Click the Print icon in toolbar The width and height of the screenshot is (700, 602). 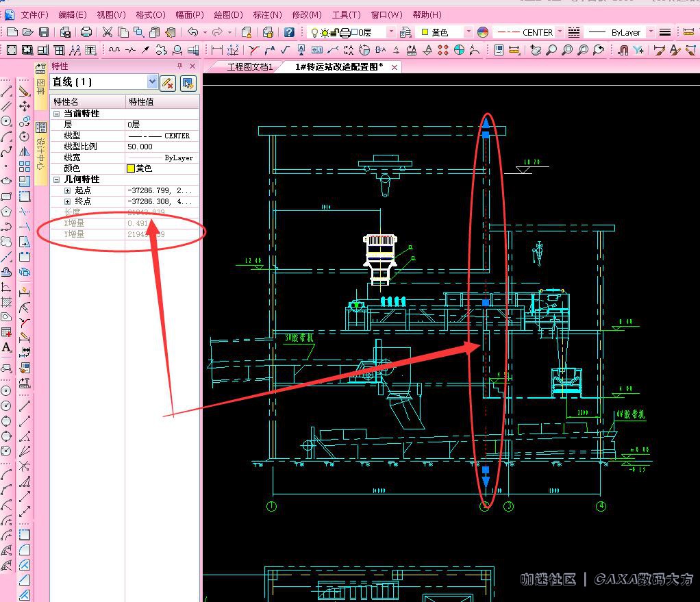86,32
